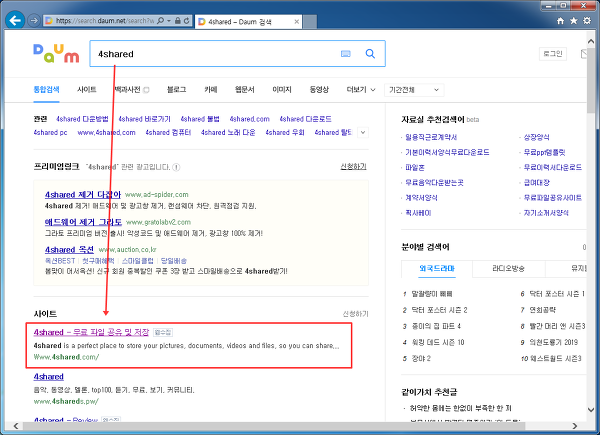The height and width of the screenshot is (435, 600).
Task: Select the 라디오방송 category tab
Action: pos(508,269)
